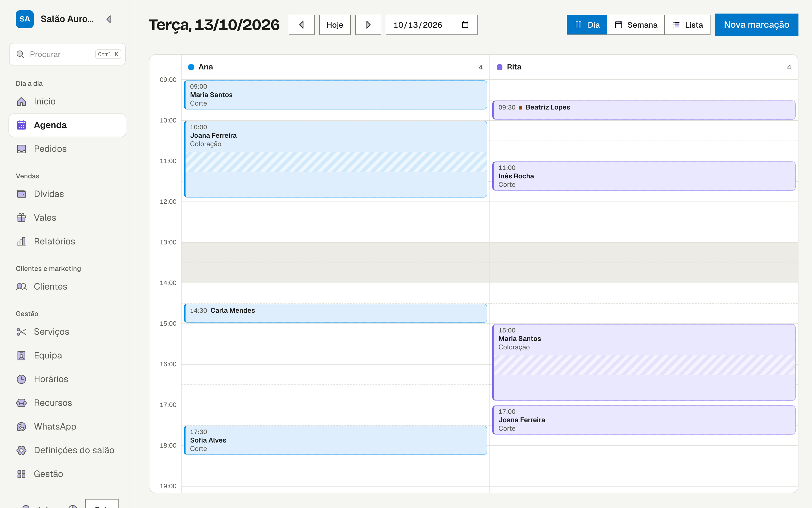Click the Serviços scissors icon

(21, 332)
